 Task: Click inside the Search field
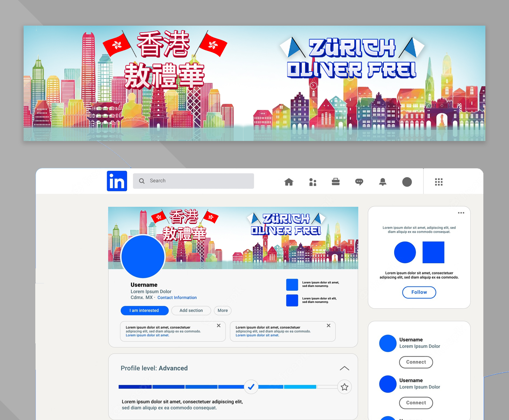(193, 181)
